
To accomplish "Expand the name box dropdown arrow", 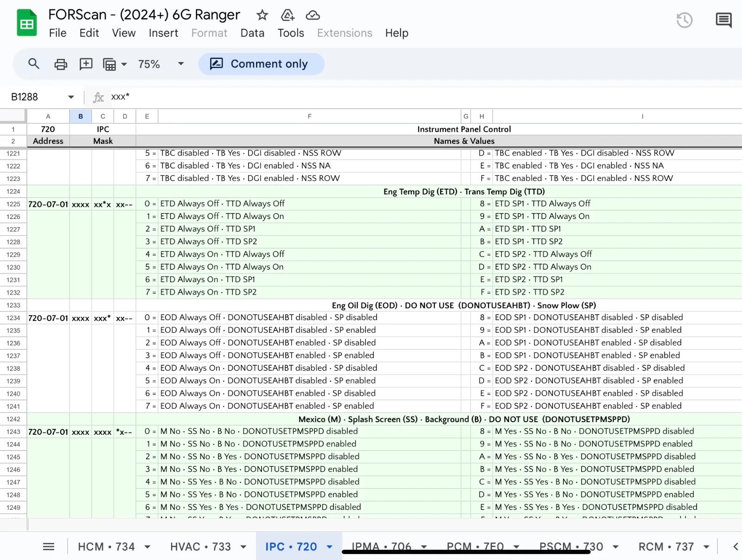I will [x=71, y=97].
